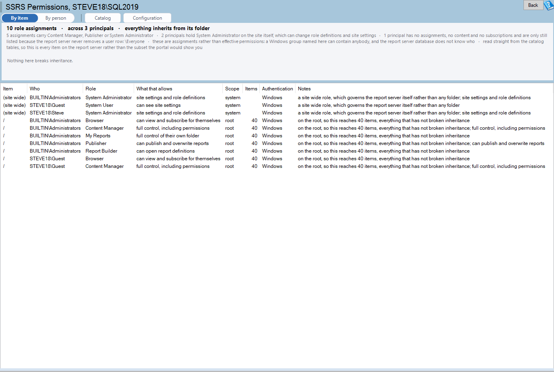Click the 'Nothing here breaks inheritance.' message
Image resolution: width=554 pixels, height=392 pixels.
[x=40, y=61]
